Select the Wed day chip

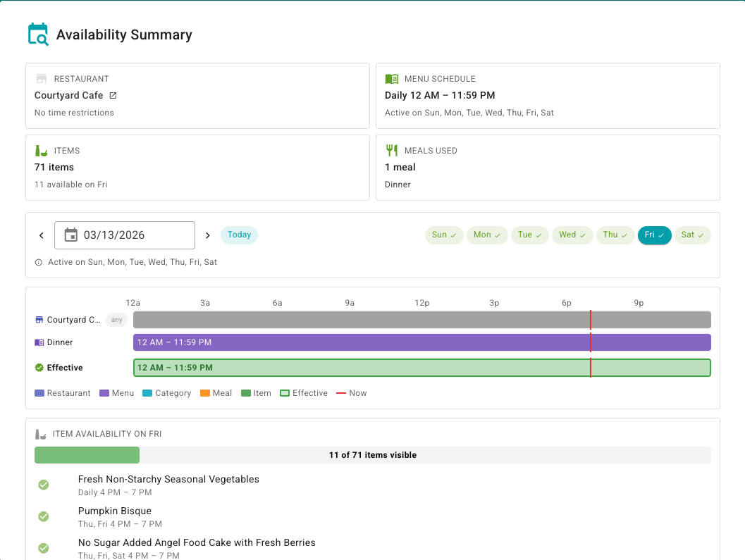[x=572, y=235]
